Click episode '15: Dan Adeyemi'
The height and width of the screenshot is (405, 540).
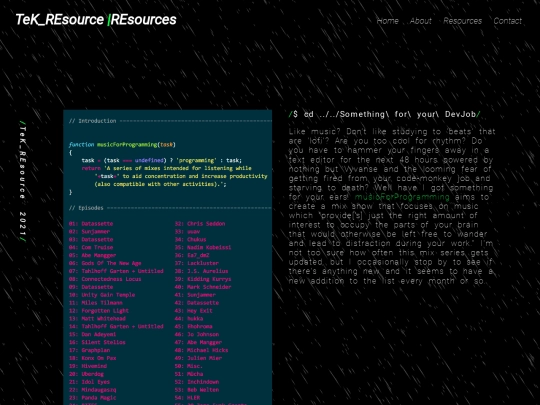[92, 335]
